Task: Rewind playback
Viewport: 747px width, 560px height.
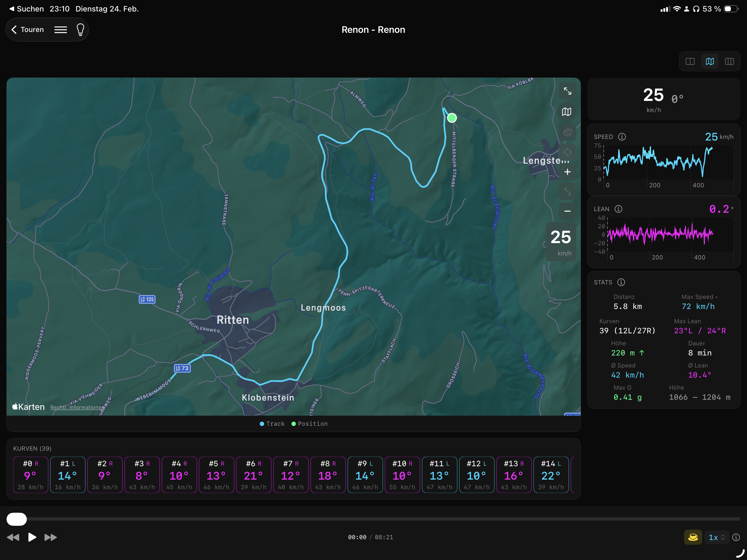Action: tap(13, 537)
